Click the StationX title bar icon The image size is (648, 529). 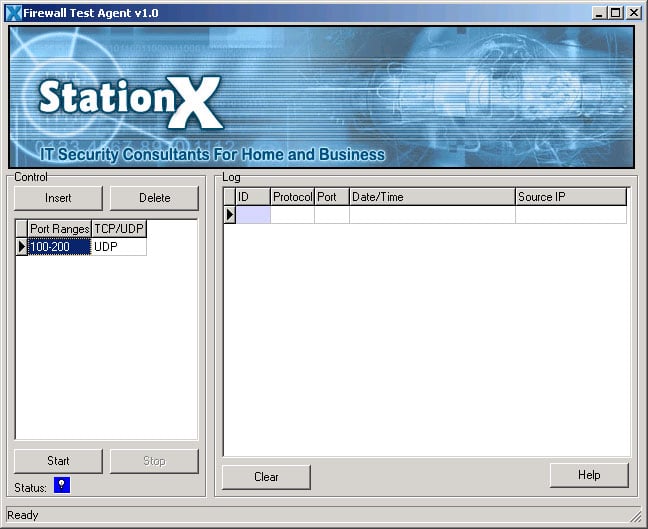(14, 13)
